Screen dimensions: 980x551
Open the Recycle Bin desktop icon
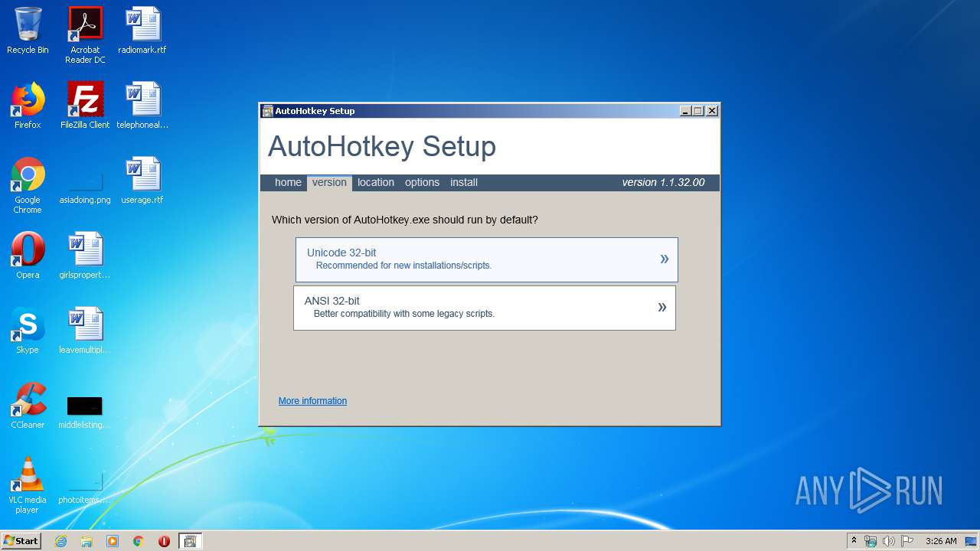point(28,31)
